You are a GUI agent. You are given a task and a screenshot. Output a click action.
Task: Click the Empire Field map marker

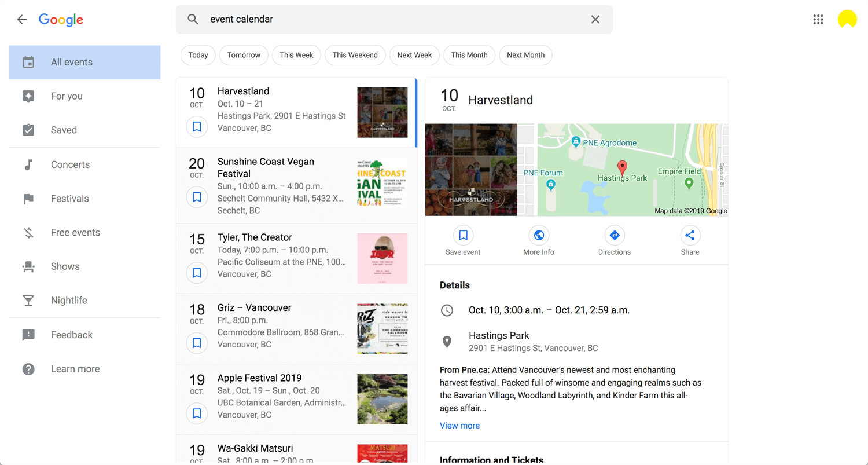[x=689, y=184]
